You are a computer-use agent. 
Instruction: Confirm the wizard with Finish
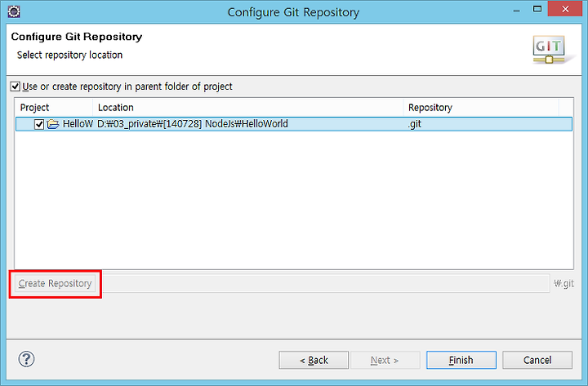click(x=461, y=360)
